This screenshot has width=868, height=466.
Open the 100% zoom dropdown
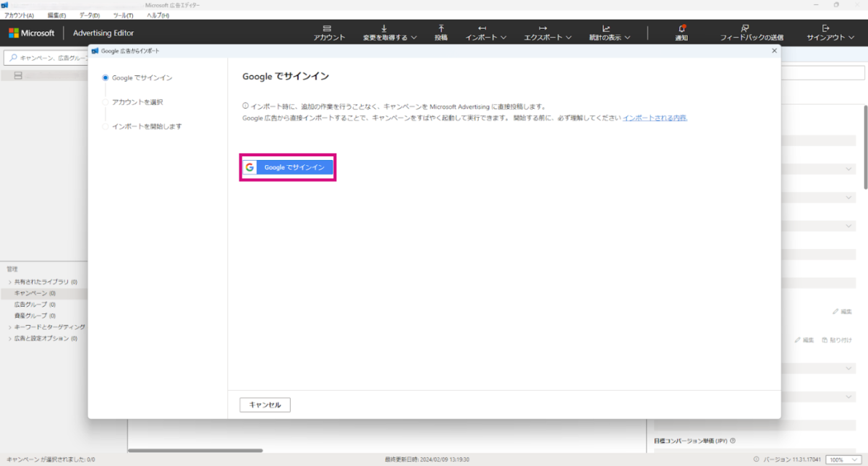pyautogui.click(x=845, y=459)
